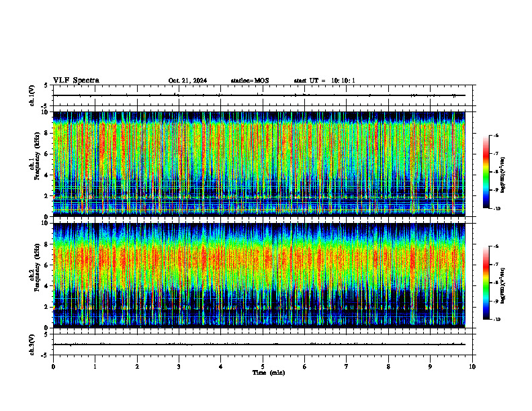Click the "4" kHz tick on ch.2 axis
This screenshot has width=532, height=411.
point(47,286)
